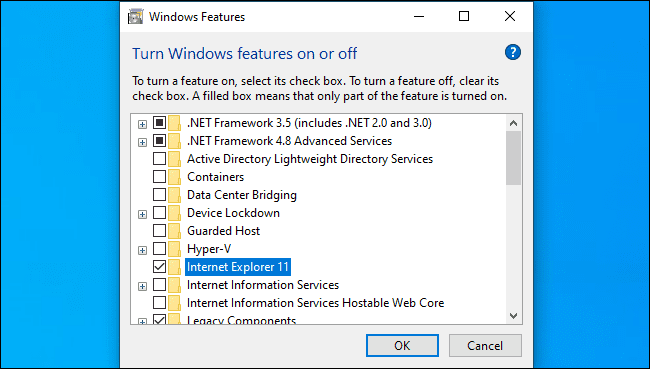
Task: Enable the Containers checkbox
Action: 160,177
